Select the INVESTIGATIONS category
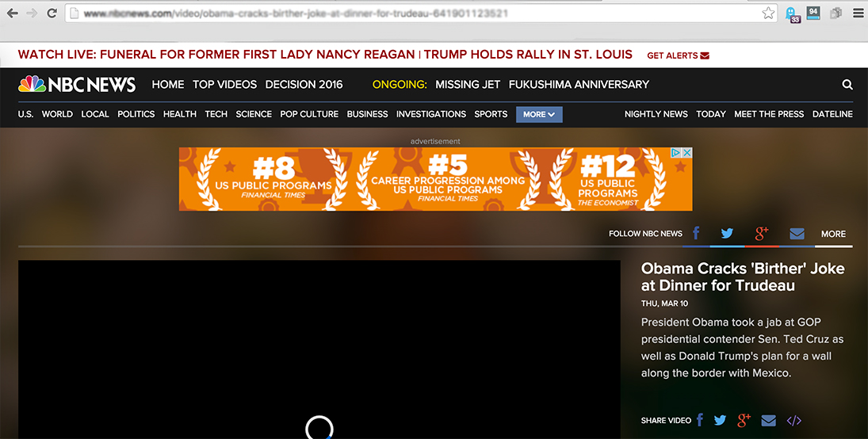Screen dimensions: 868x439 [x=431, y=114]
